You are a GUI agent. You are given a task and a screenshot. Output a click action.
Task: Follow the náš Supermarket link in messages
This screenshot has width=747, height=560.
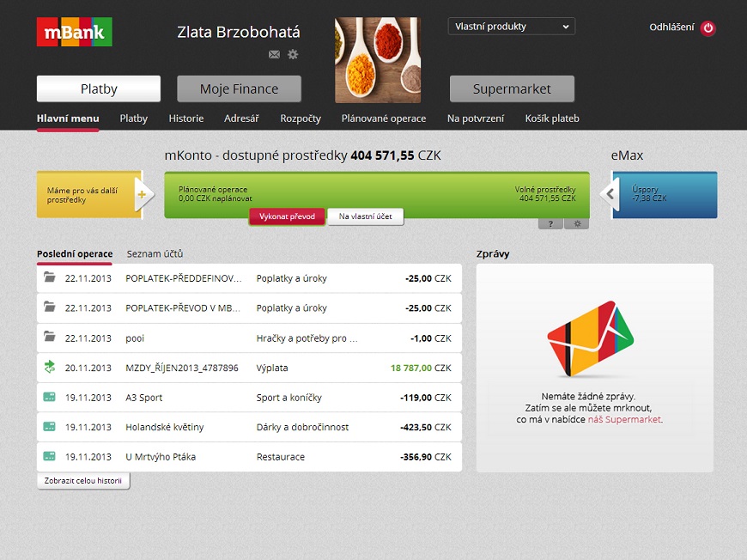click(625, 420)
